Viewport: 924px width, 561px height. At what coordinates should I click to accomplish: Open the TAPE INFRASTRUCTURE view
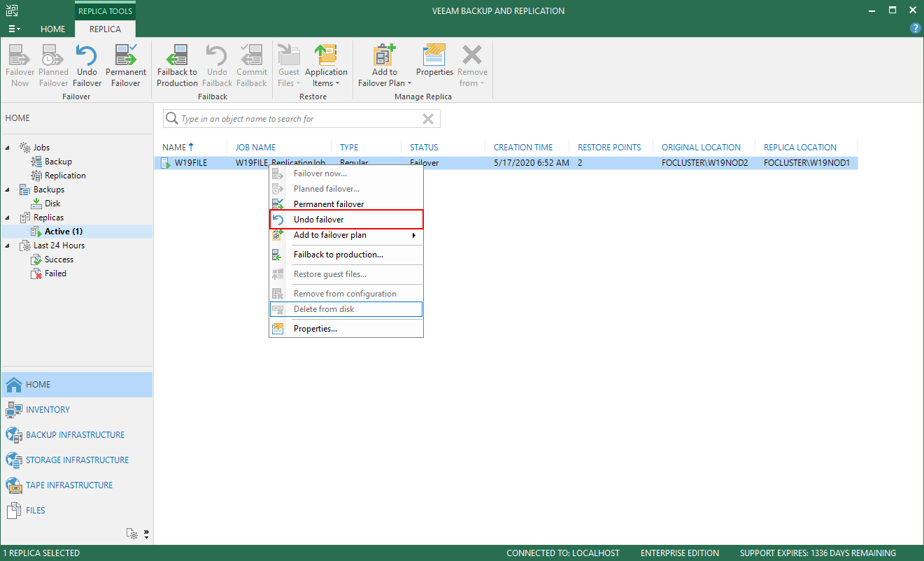(x=76, y=485)
